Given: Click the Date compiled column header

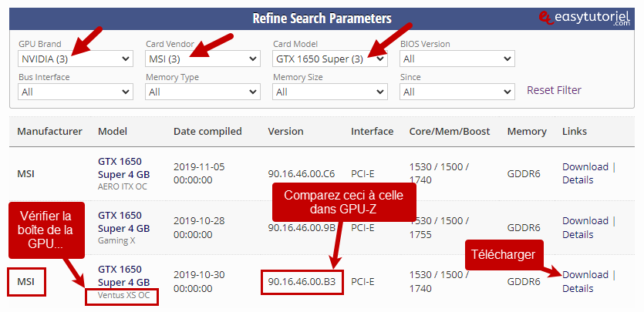Looking at the screenshot, I should 207,131.
